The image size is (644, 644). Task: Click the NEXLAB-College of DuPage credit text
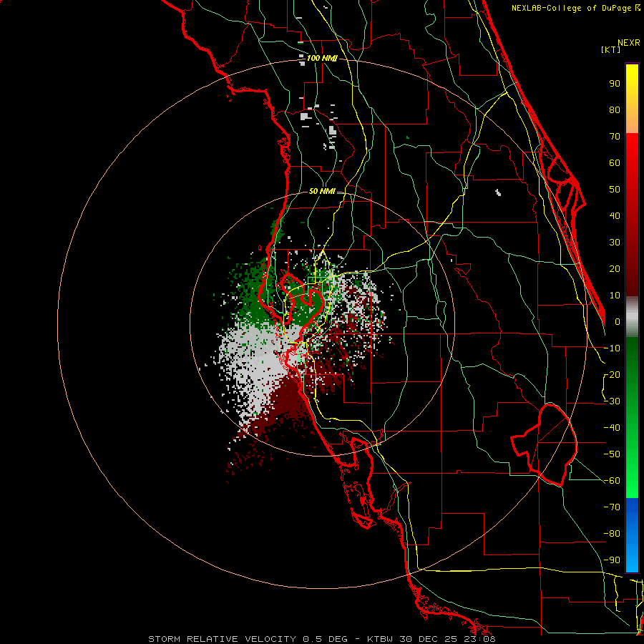pyautogui.click(x=575, y=8)
